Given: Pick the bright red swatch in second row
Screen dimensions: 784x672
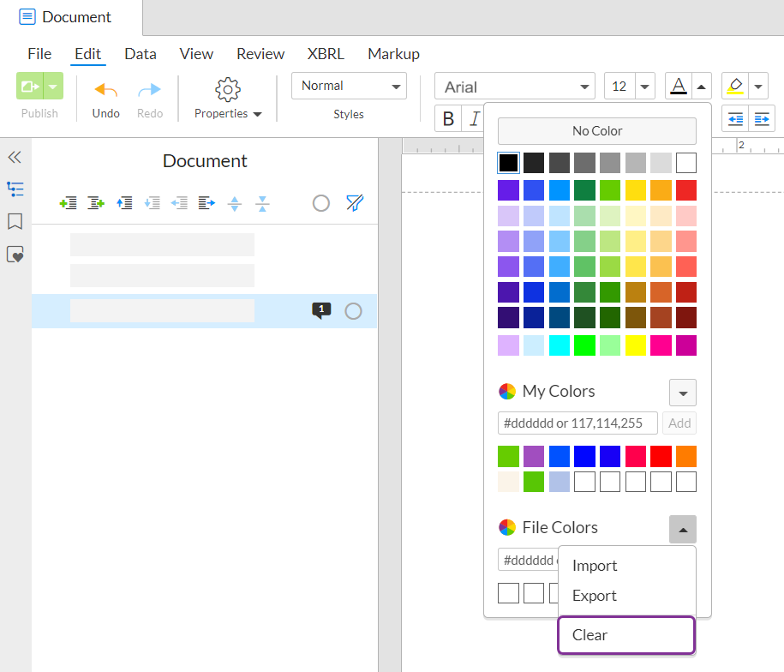Looking at the screenshot, I should click(686, 190).
